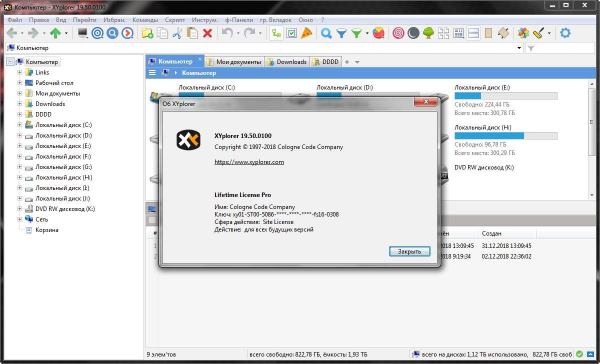Open the Undo history dropdown arrow
This screenshot has height=364, width=600.
[237, 33]
